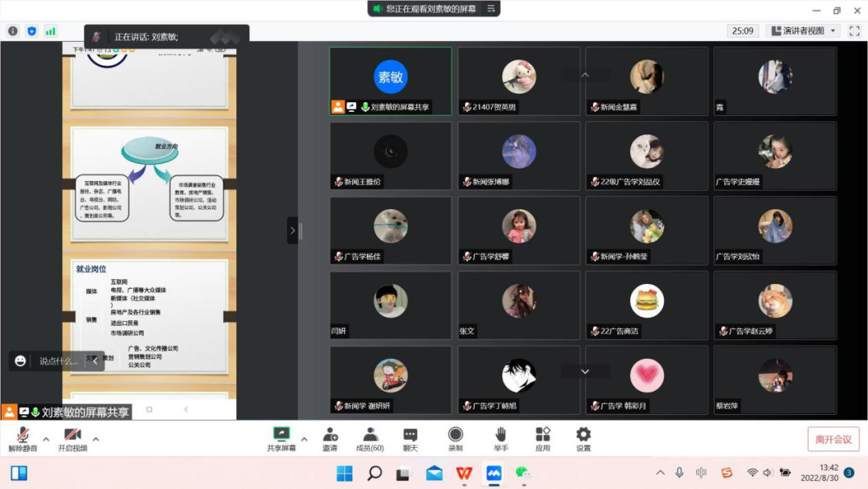Select 22级广告学刘品仪 participant tile
Screen dimensions: 868x489
tap(646, 155)
